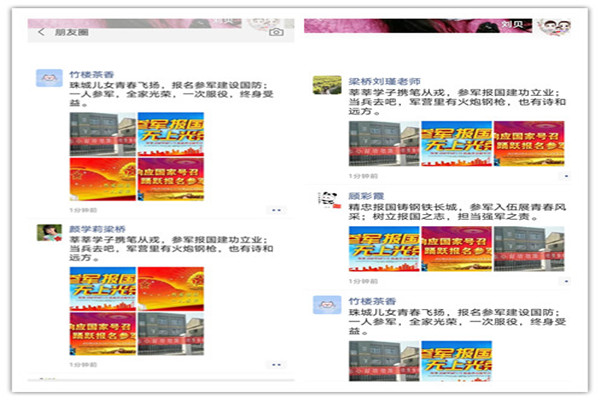Tap the back arrow beside 朋友圈 title
Screen dimensions: 600x400
tap(41, 33)
